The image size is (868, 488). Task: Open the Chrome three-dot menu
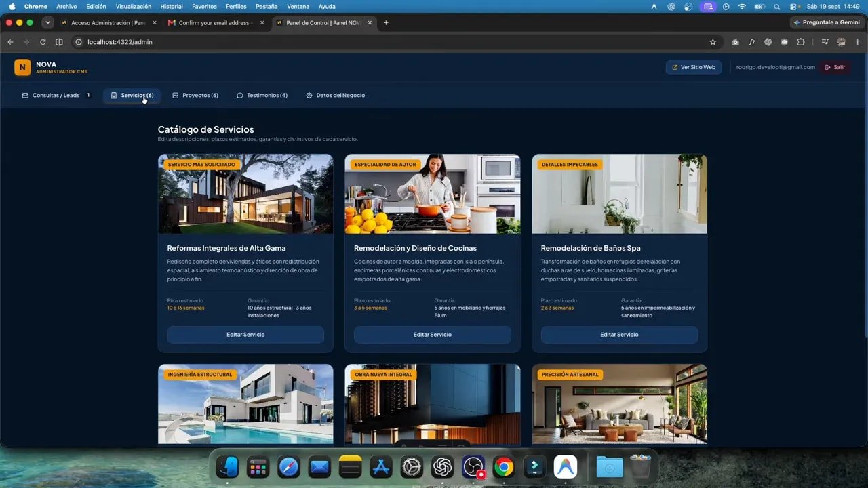point(857,42)
